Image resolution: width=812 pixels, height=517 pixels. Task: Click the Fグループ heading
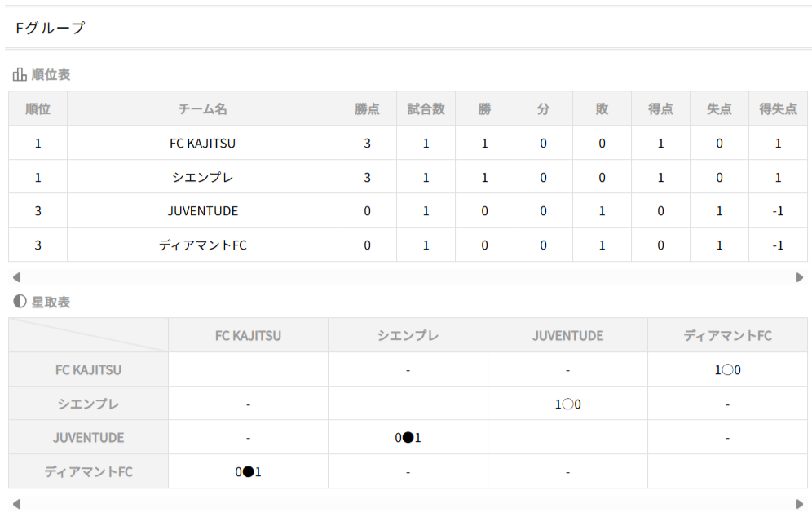tap(50, 29)
